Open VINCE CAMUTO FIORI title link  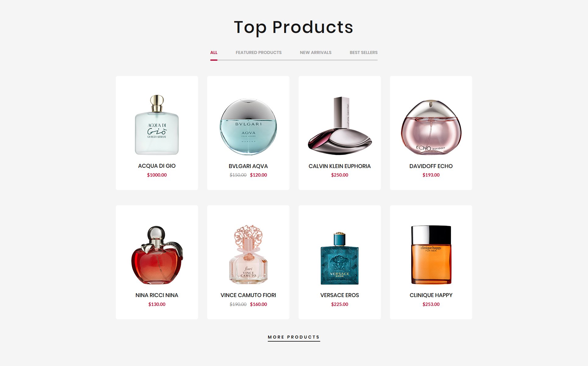click(248, 295)
